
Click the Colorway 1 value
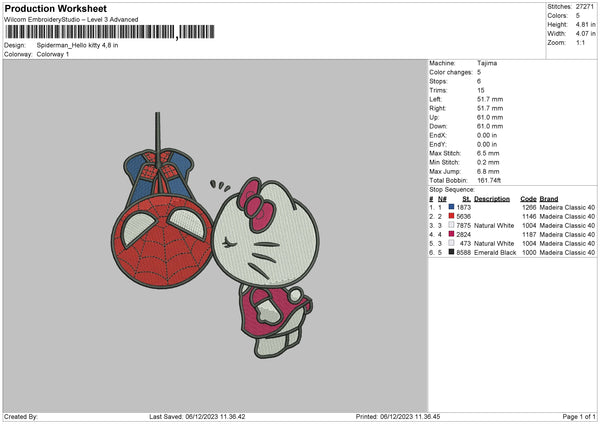point(51,54)
